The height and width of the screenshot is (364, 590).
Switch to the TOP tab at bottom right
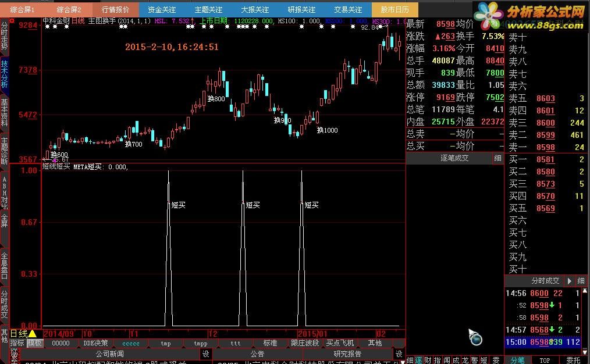coord(545,361)
